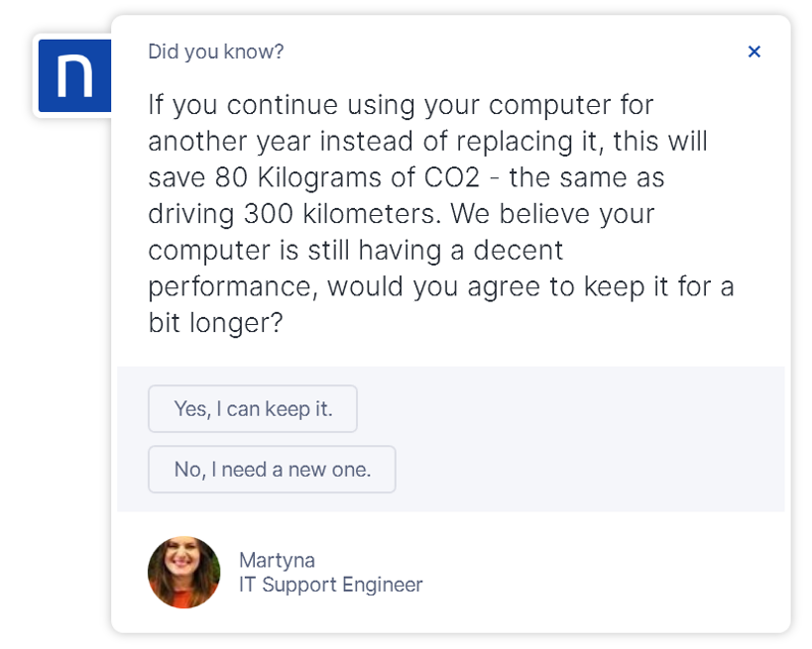
Task: Click gray answer panel beside the Yes button
Action: [x=565, y=409]
